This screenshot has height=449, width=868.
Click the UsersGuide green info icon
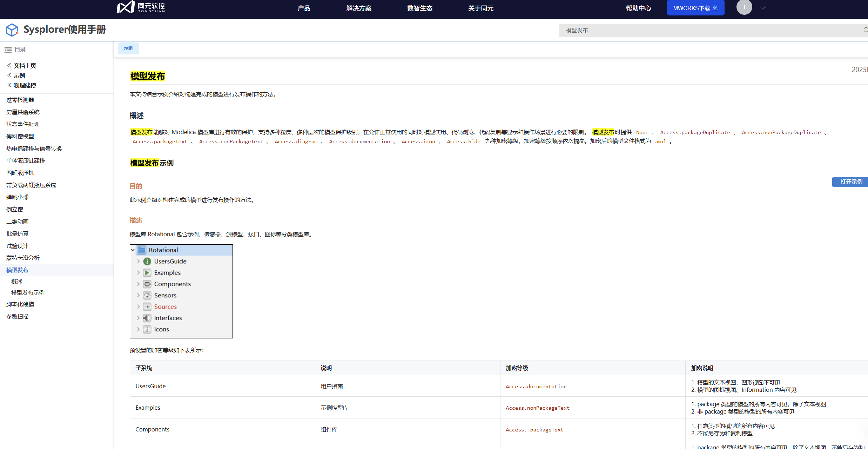[147, 262]
